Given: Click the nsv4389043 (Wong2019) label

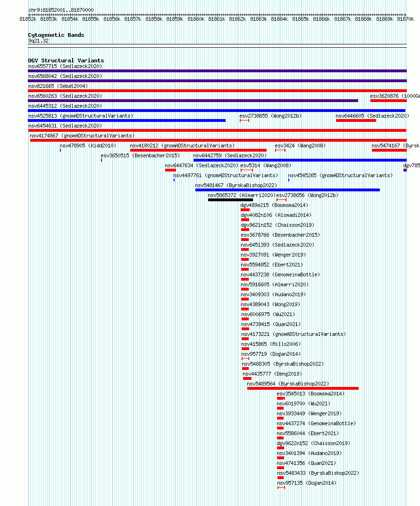Looking at the screenshot, I should coord(271,304).
